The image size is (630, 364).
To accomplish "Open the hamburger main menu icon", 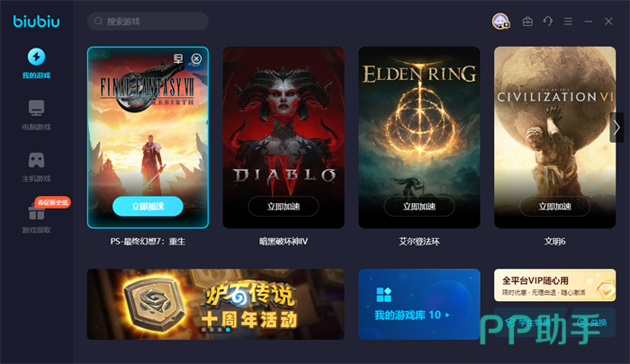I will pyautogui.click(x=568, y=22).
